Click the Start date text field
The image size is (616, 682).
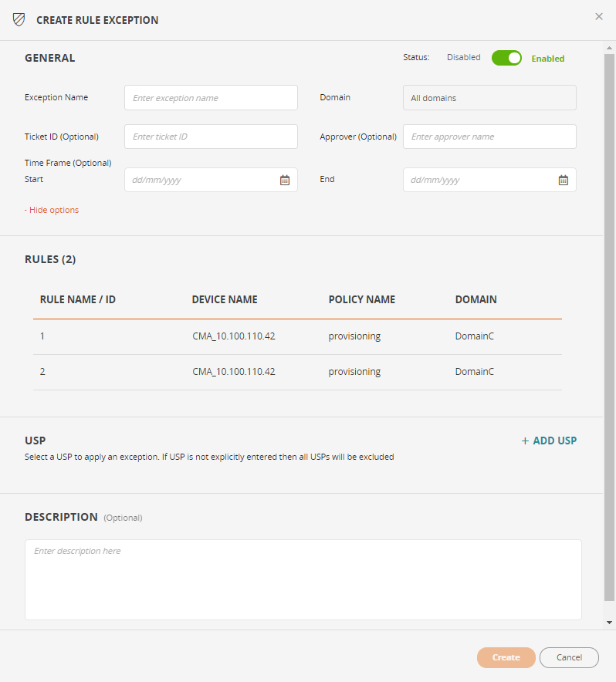[201, 180]
